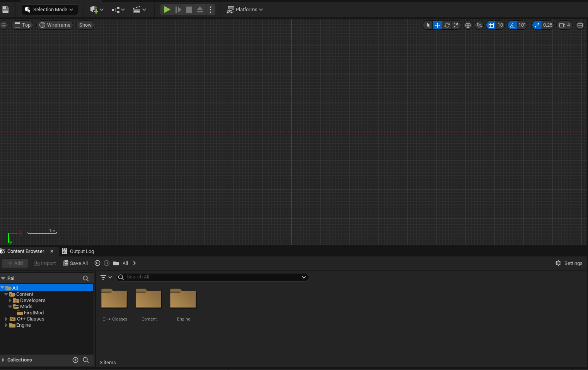Click the Blueprints icon in the main toolbar
The height and width of the screenshot is (370, 588).
pos(116,9)
